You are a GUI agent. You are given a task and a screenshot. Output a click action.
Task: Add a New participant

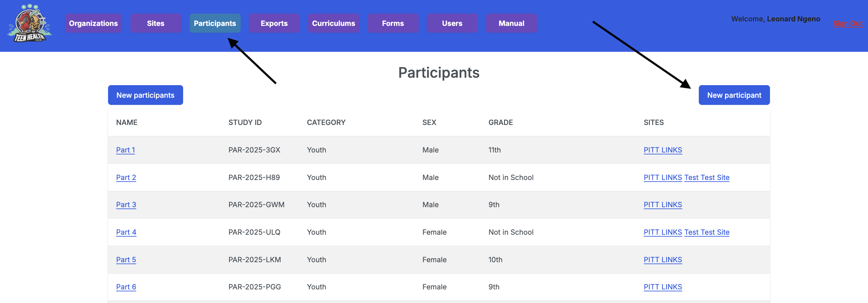734,95
